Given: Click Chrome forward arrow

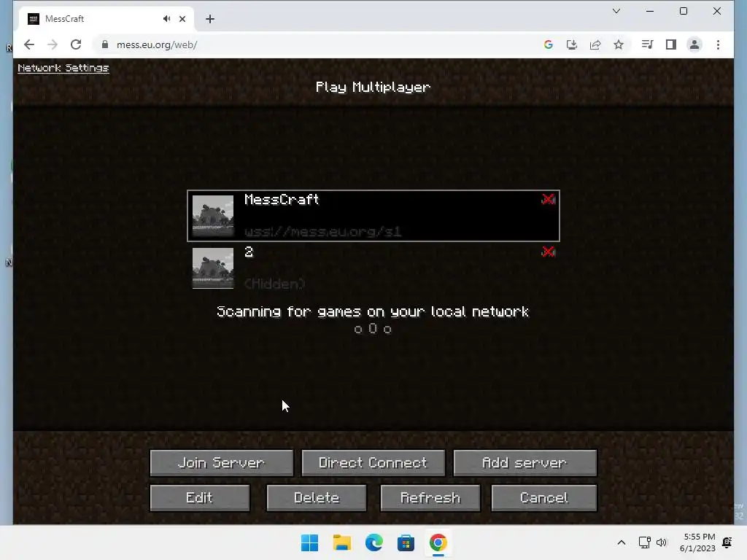Looking at the screenshot, I should click(53, 44).
